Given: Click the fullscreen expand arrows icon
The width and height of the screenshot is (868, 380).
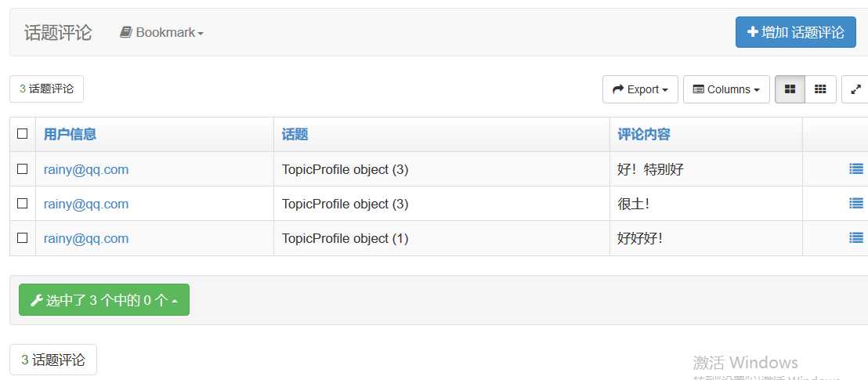Looking at the screenshot, I should point(855,89).
